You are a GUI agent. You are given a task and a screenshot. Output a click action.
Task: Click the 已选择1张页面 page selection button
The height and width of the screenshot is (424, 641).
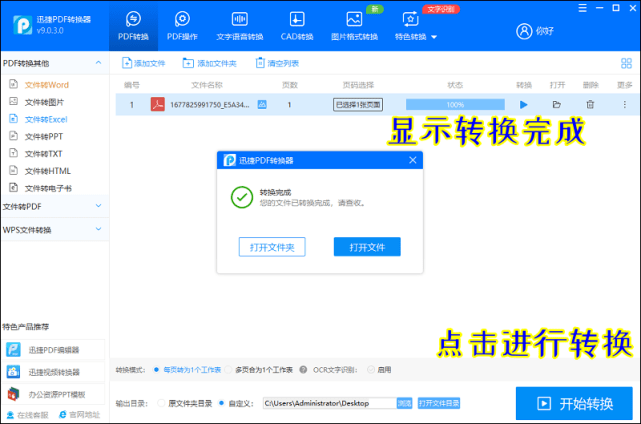pos(358,105)
